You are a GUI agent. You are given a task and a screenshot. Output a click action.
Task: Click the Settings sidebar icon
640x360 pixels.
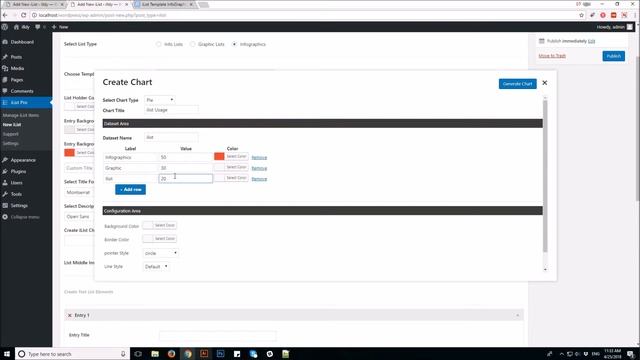5,206
